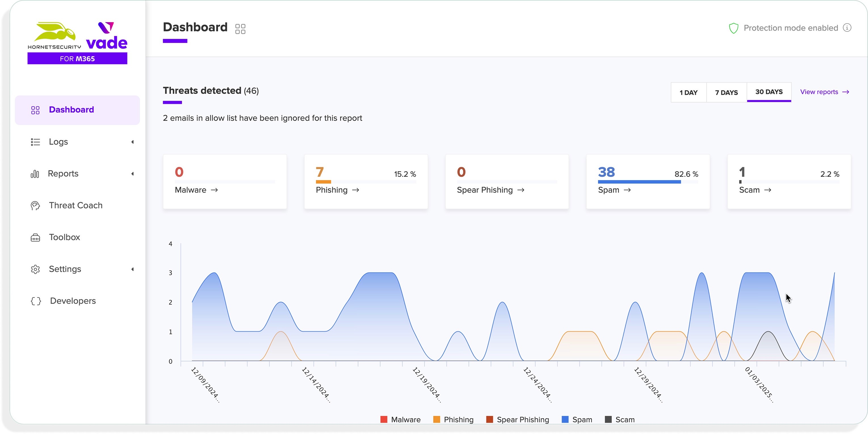Switch to the 1 DAY range
The height and width of the screenshot is (434, 868).
click(688, 92)
